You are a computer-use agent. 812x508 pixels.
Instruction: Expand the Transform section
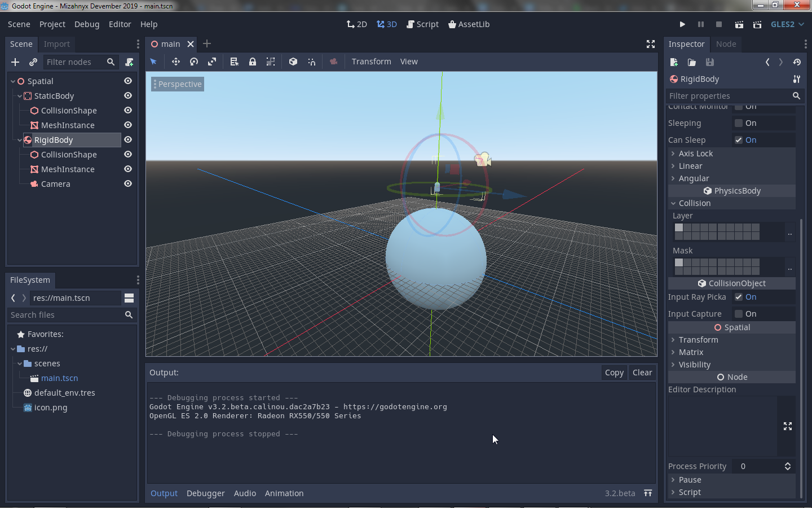pos(732,340)
